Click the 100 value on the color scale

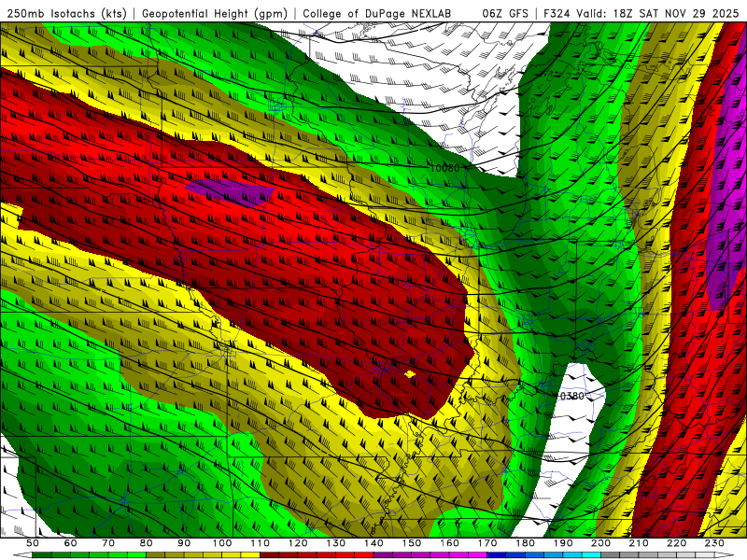(222, 543)
